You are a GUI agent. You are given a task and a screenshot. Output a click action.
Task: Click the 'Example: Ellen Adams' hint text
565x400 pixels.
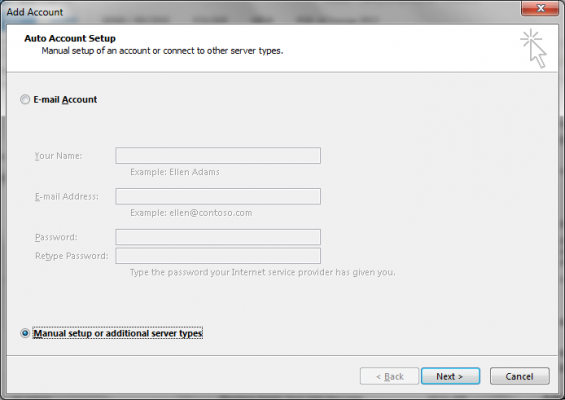point(175,172)
